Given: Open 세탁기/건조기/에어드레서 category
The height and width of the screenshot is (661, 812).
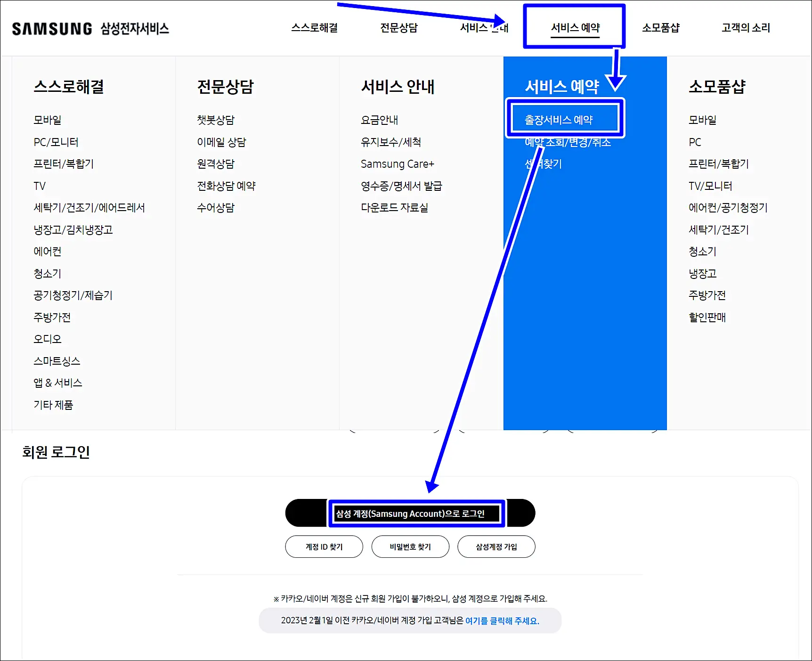Looking at the screenshot, I should [x=89, y=208].
